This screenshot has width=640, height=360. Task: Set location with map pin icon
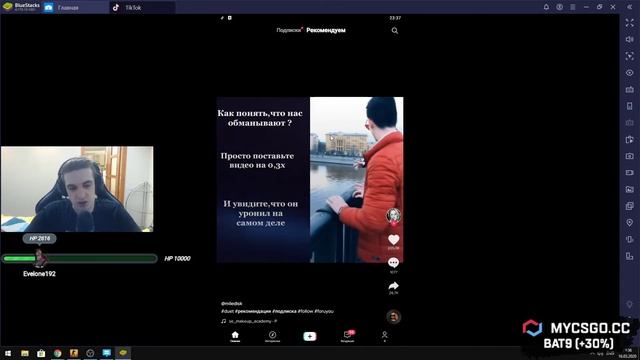point(630,222)
